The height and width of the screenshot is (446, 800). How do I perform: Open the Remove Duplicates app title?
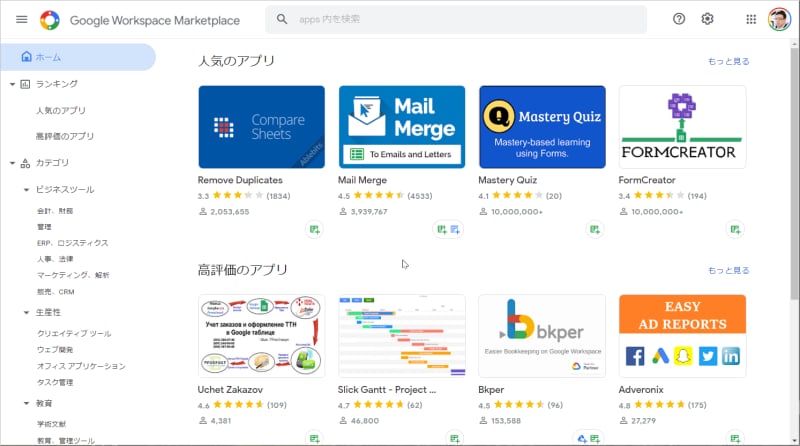click(x=240, y=180)
